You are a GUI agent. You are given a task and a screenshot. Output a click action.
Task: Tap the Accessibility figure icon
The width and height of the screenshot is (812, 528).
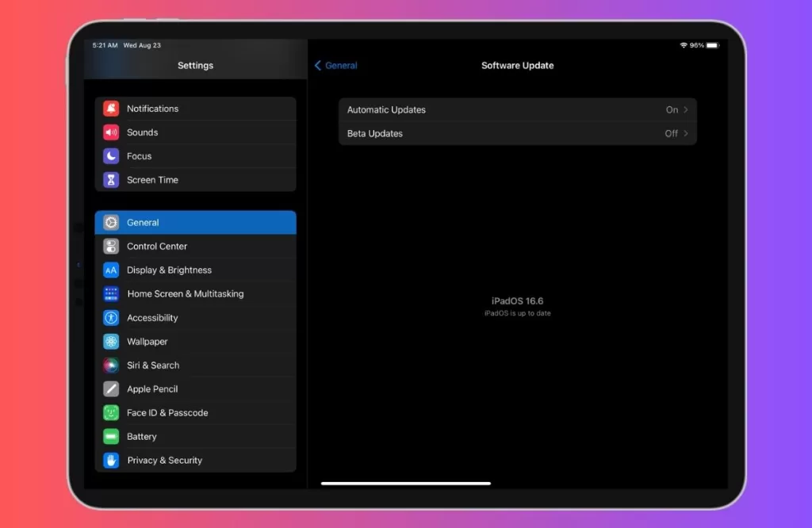click(111, 318)
